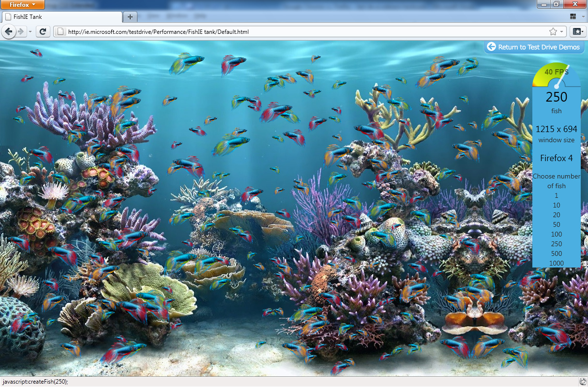Go back with the Back arrow button
The height and width of the screenshot is (387, 588).
point(9,31)
